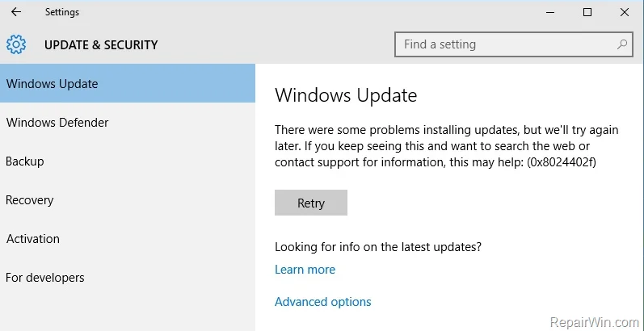Select Windows Update in the sidebar
Image resolution: width=644 pixels, height=331 pixels.
[x=52, y=84]
